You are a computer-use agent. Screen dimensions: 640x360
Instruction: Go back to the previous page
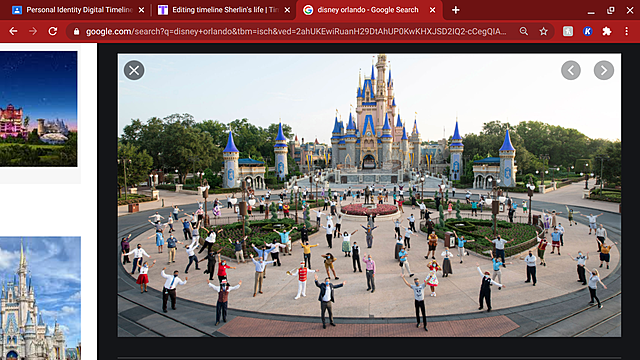(x=13, y=31)
